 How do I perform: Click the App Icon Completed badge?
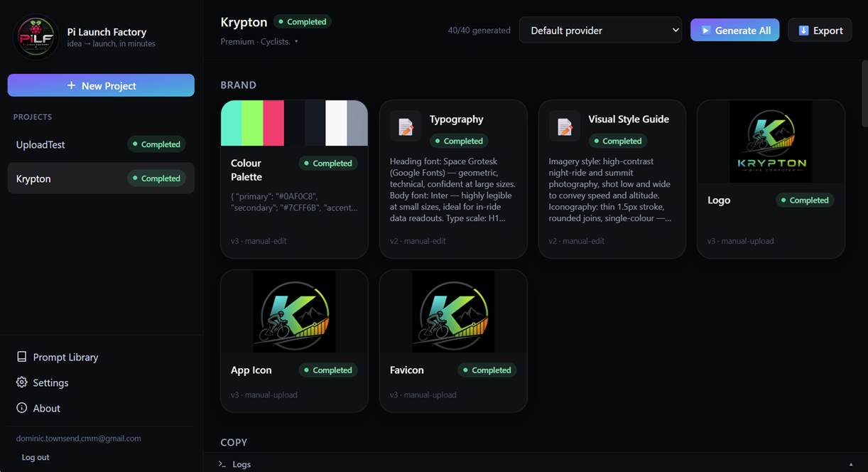coord(328,370)
